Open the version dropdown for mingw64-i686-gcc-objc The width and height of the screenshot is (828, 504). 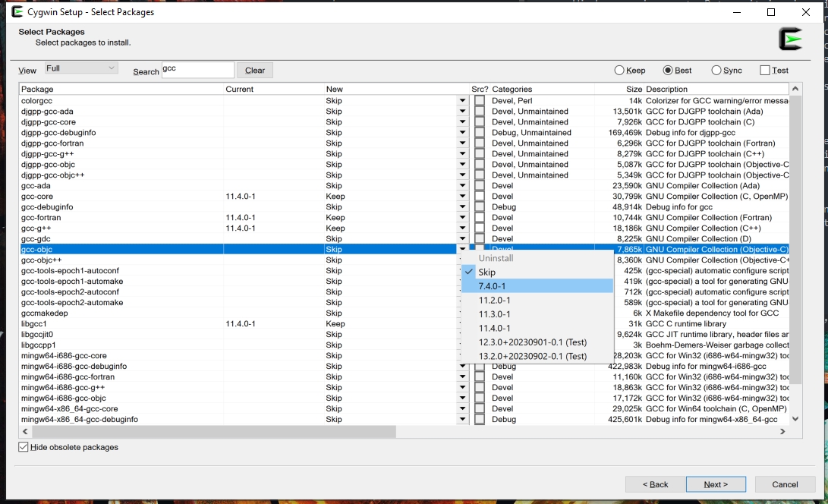click(463, 398)
